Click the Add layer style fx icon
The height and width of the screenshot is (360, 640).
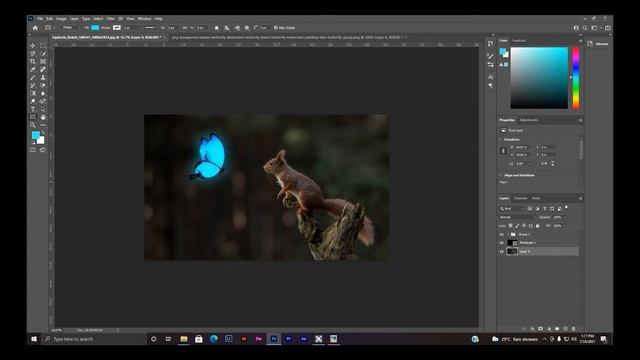pyautogui.click(x=532, y=329)
